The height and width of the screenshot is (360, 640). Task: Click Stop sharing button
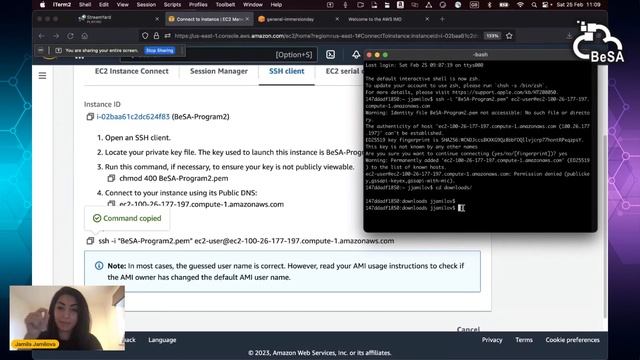coord(160,51)
